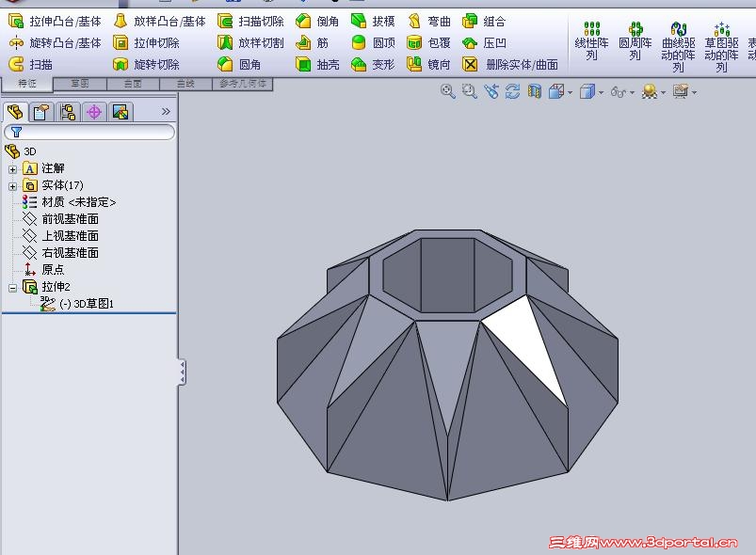The height and width of the screenshot is (555, 756).
Task: Select the 3D part root node
Action: pyautogui.click(x=21, y=151)
